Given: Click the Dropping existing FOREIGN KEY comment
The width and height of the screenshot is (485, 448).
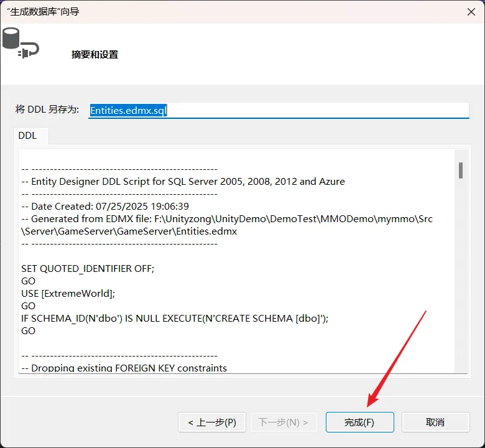Looking at the screenshot, I should click(x=124, y=368).
